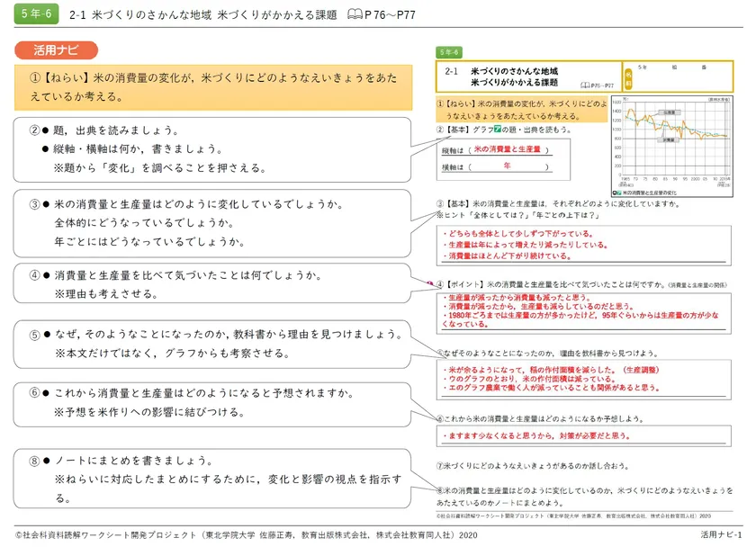Click "消費量と生産量を比べて気づいたことは何でしょうか。"
Image resolution: width=756 pixels, height=547 pixels.
(188, 275)
